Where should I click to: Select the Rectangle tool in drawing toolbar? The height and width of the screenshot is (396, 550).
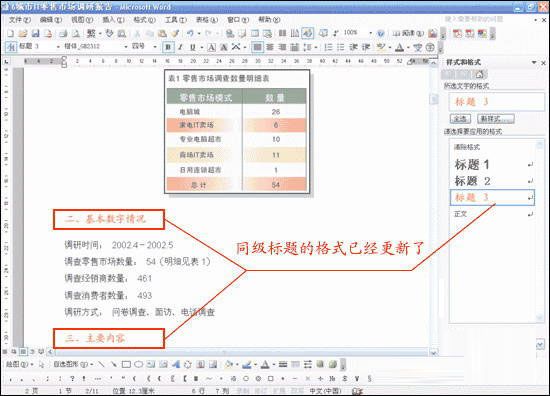(x=126, y=365)
